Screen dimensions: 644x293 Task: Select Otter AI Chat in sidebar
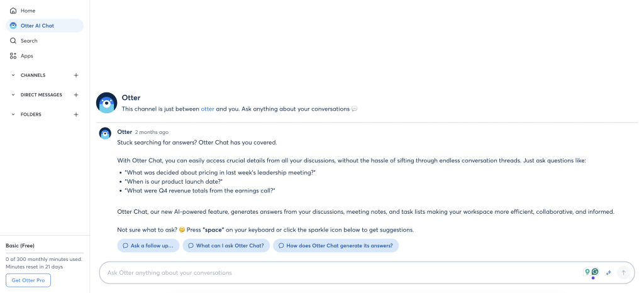[45, 25]
